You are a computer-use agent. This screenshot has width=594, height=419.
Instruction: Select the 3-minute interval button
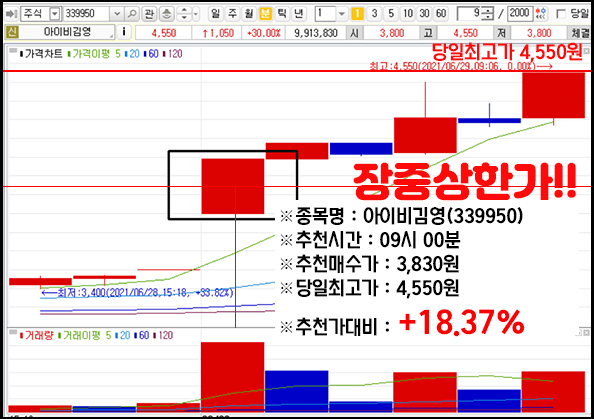[374, 14]
